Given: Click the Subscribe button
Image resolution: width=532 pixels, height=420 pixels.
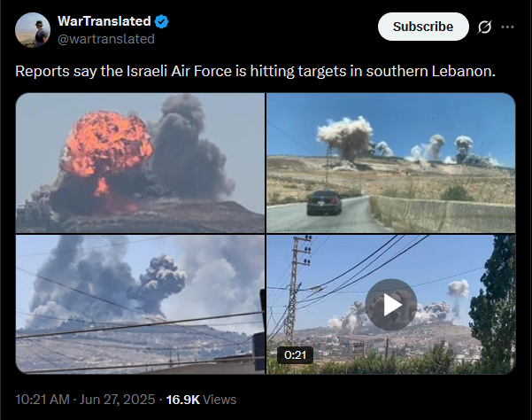Looking at the screenshot, I should (x=423, y=27).
